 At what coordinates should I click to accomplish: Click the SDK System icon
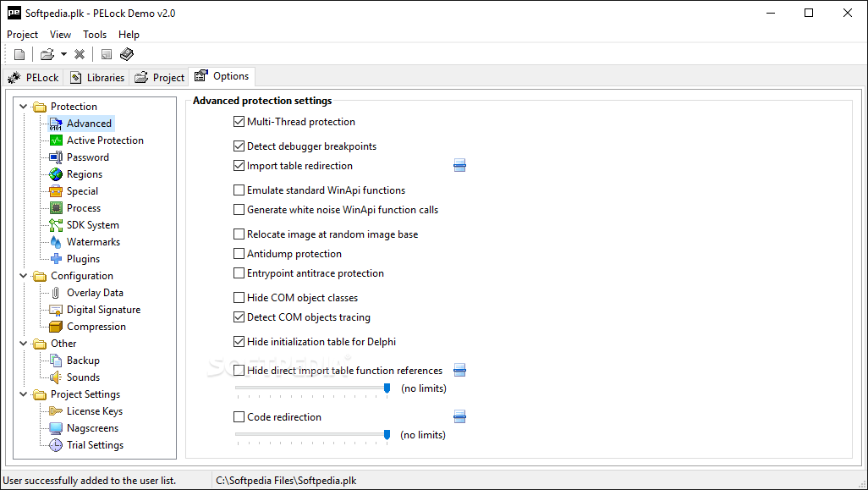pos(56,225)
